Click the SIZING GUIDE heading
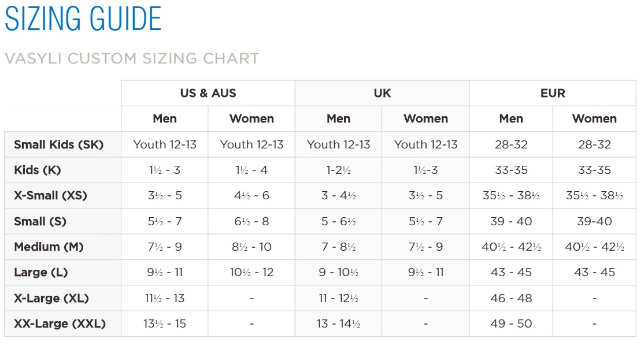 coord(83,20)
